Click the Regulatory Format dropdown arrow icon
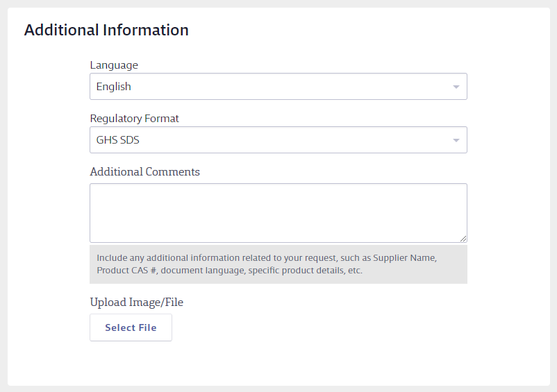This screenshot has height=392, width=557. pos(456,140)
